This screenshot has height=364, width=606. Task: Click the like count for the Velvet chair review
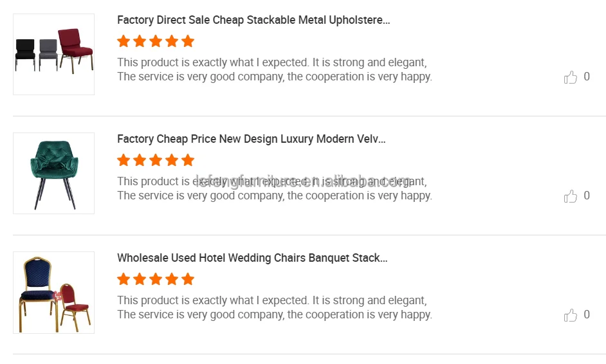(x=587, y=196)
